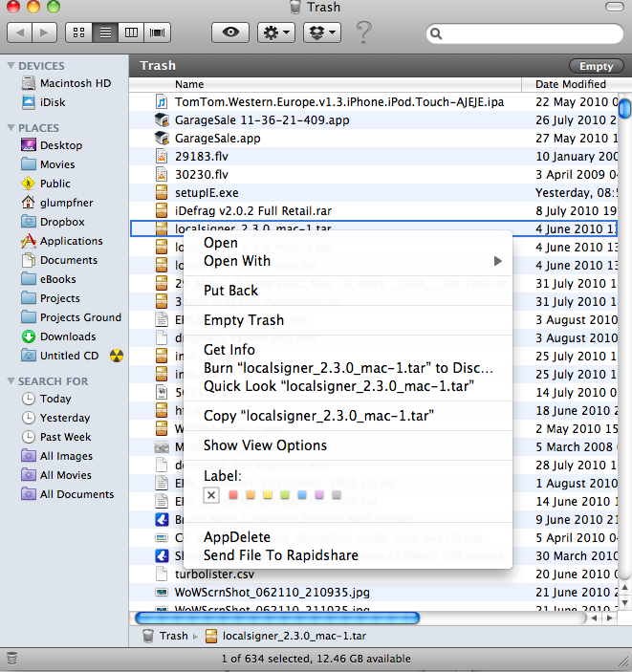Show All Images smart search
Image resolution: width=632 pixels, height=672 pixels.
(57, 456)
